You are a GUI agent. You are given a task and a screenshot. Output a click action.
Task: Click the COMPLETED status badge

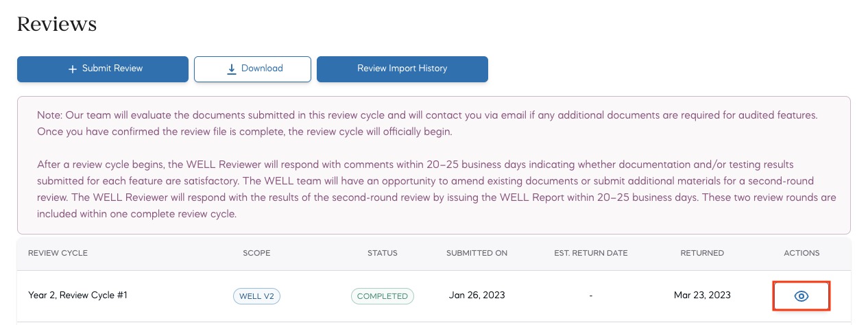click(383, 296)
